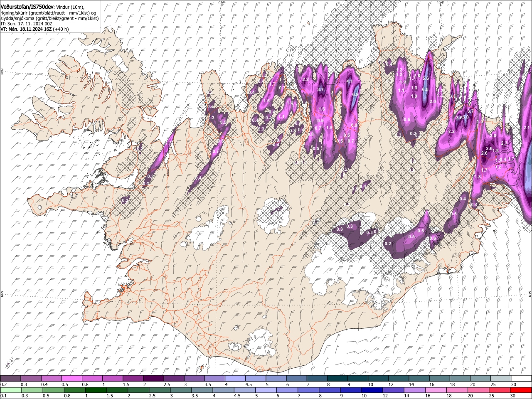Click the 'VT: Mán. 18.11.2024 16Z (+40 h)' line
Screen dimensions: 532x399
(34, 29)
